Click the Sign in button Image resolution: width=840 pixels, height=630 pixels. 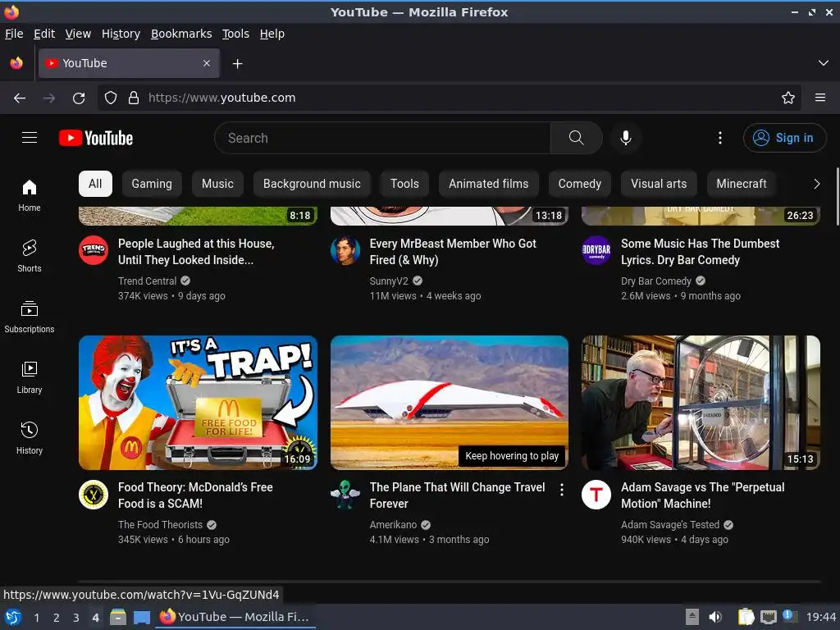pyautogui.click(x=784, y=138)
